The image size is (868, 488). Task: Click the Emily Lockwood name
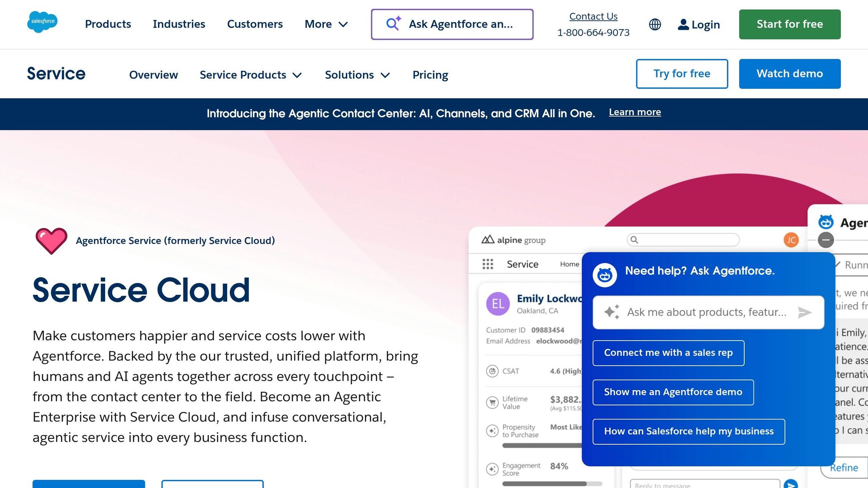tap(549, 299)
